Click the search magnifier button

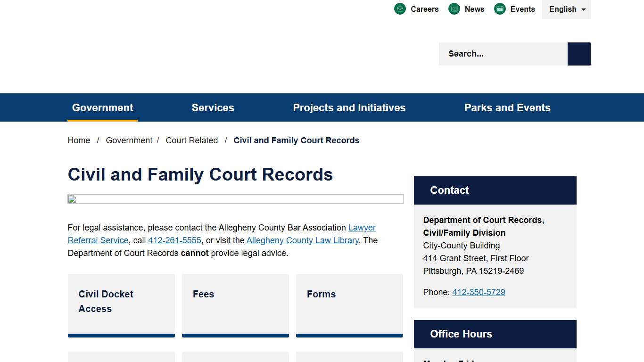578,54
